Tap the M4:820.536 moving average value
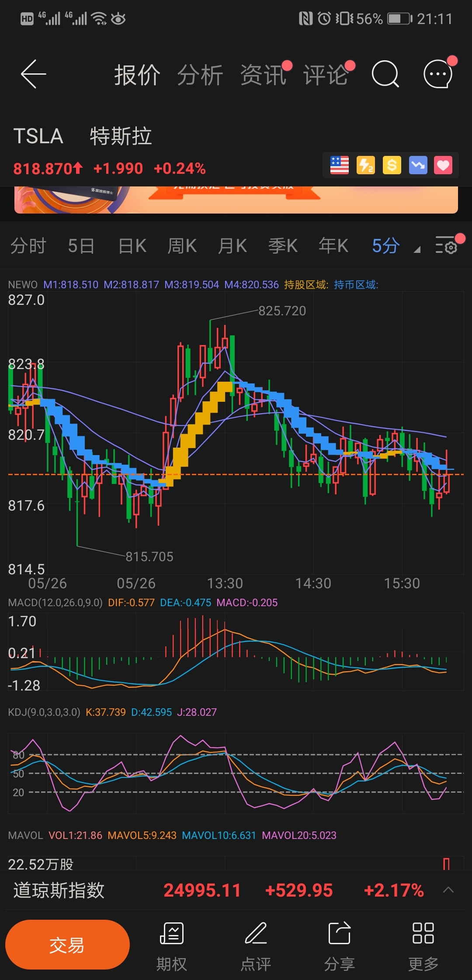Image resolution: width=472 pixels, height=980 pixels. 251,285
